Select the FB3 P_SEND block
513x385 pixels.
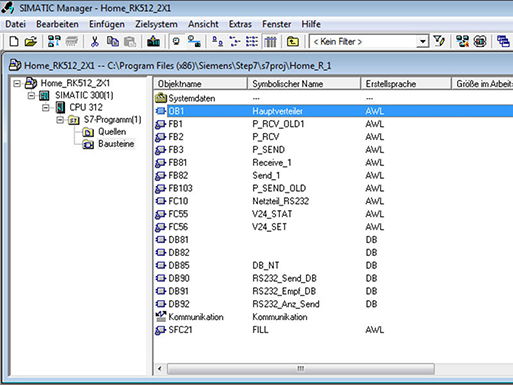(x=334, y=150)
